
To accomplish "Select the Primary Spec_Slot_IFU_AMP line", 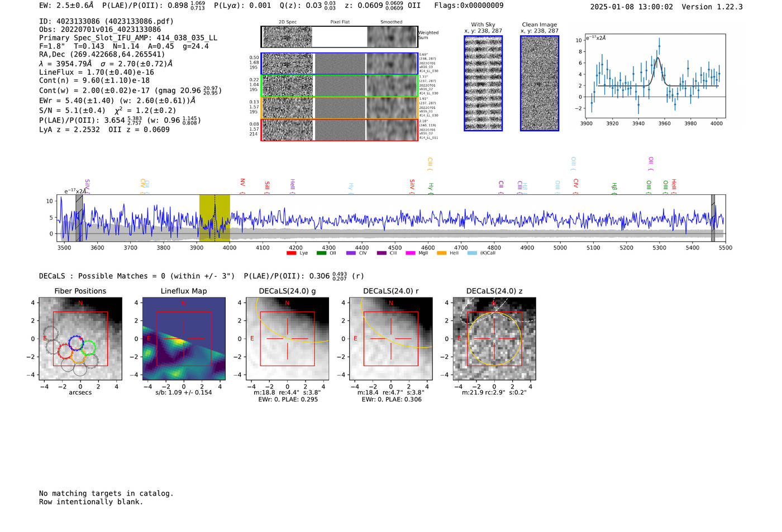I will [x=128, y=38].
